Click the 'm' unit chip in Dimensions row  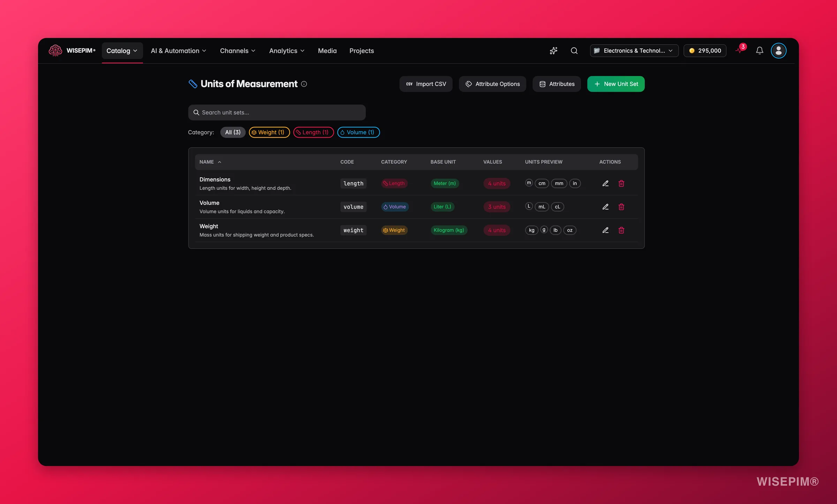(529, 183)
